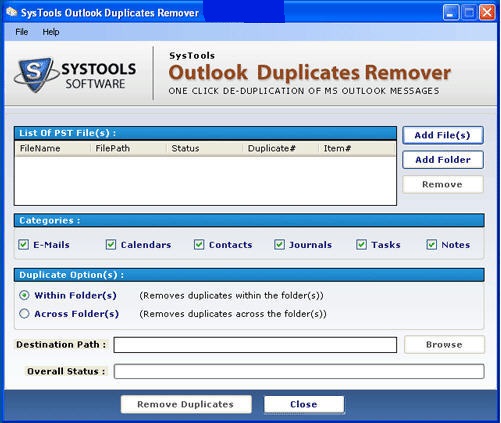Close the window with the red X
This screenshot has height=423, width=501.
487,13
